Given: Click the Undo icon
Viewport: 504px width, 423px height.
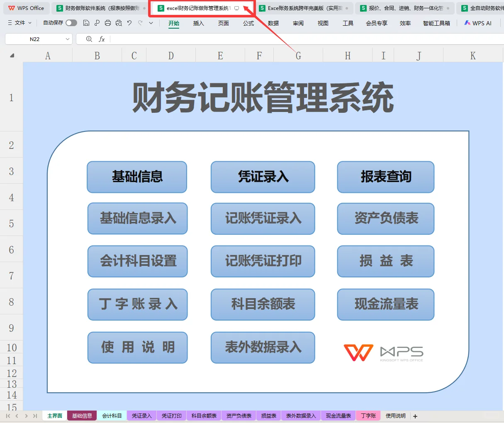Looking at the screenshot, I should point(130,23).
